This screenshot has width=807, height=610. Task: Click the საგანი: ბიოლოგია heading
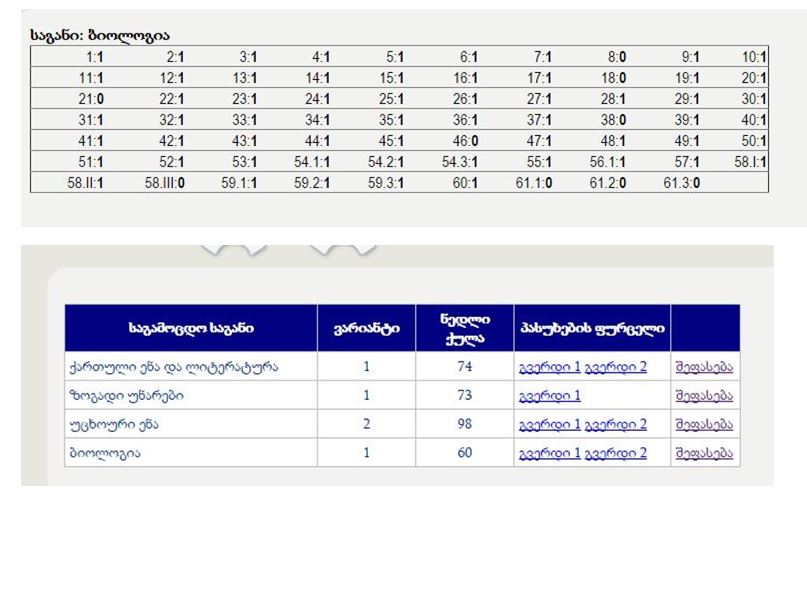click(x=100, y=36)
